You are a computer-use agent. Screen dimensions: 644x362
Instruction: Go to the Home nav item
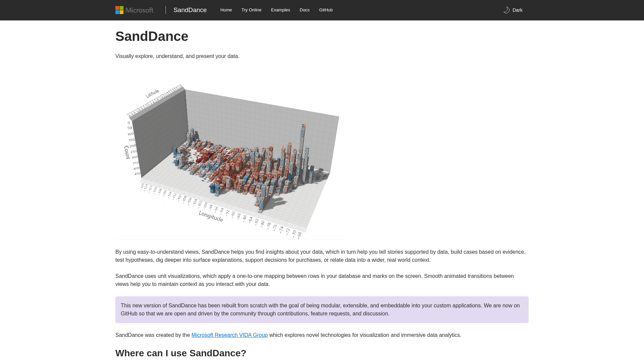(x=226, y=10)
